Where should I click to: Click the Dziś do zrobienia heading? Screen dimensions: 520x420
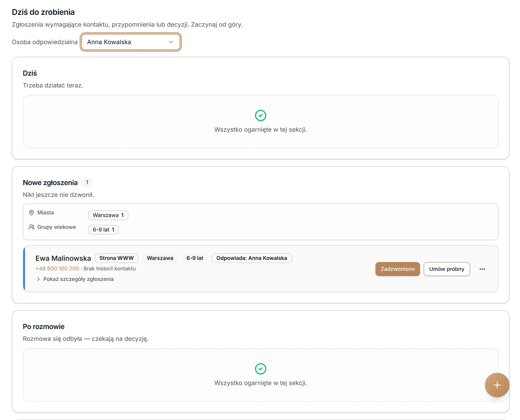coord(43,12)
